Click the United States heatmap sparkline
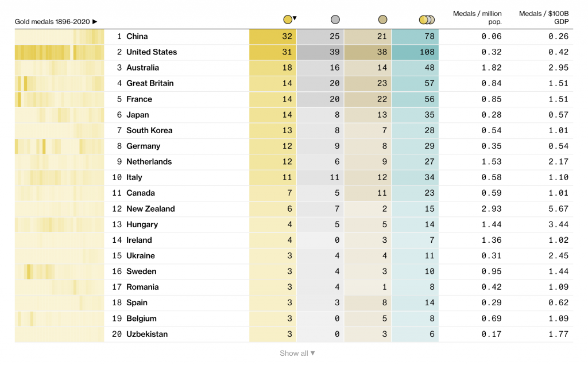This screenshot has width=588, height=365. point(59,52)
